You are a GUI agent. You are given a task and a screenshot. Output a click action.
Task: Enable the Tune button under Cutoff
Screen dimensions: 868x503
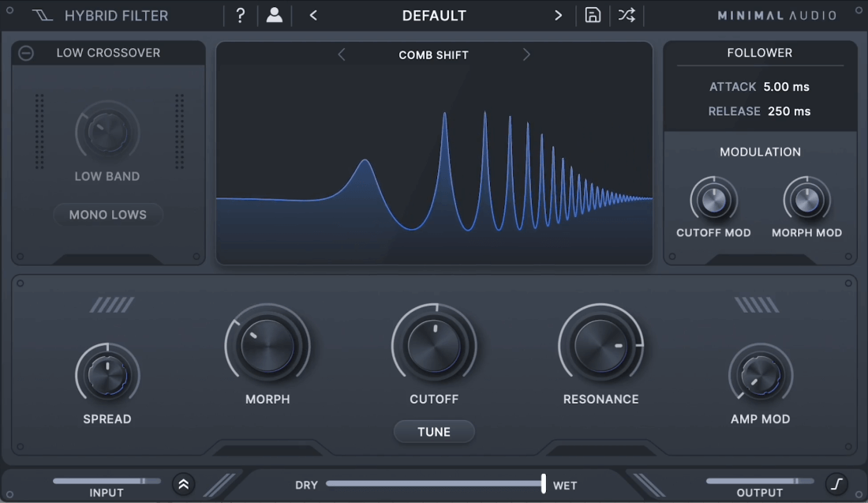point(434,432)
